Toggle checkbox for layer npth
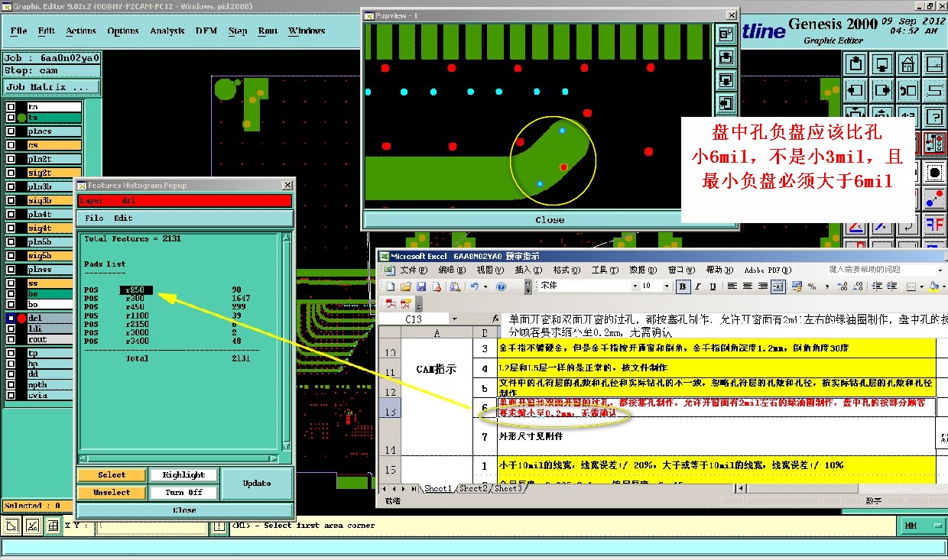 [x=11, y=384]
